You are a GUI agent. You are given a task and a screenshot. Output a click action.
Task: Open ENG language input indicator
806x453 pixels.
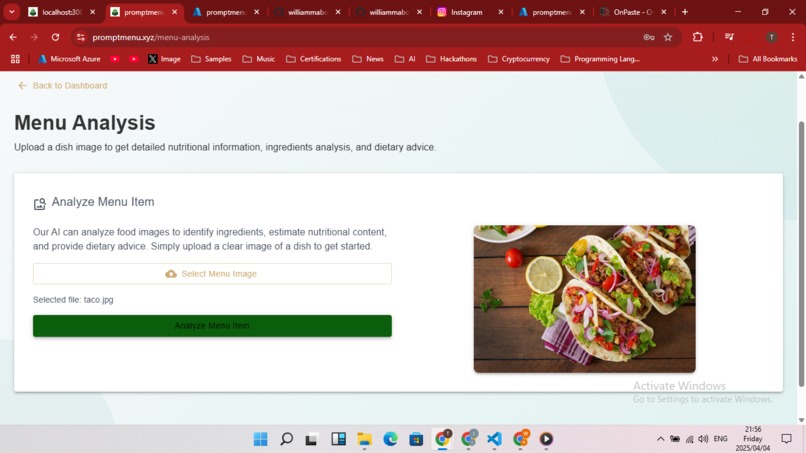pyautogui.click(x=721, y=439)
